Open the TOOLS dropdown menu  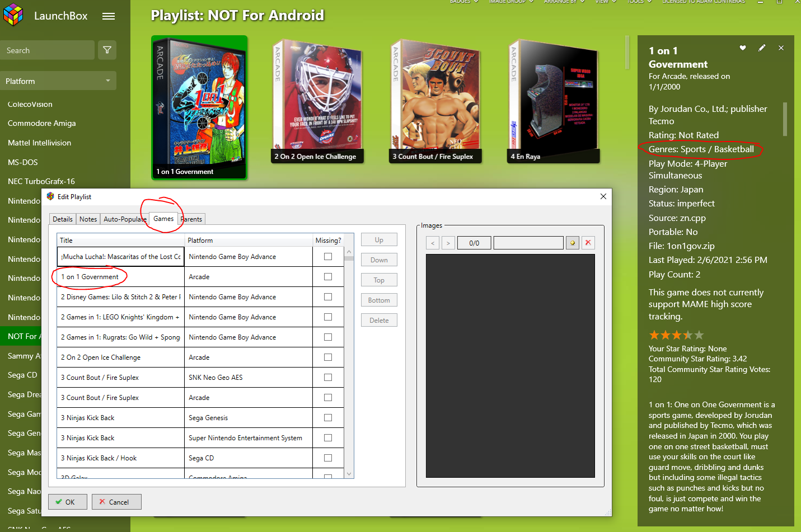(639, 2)
